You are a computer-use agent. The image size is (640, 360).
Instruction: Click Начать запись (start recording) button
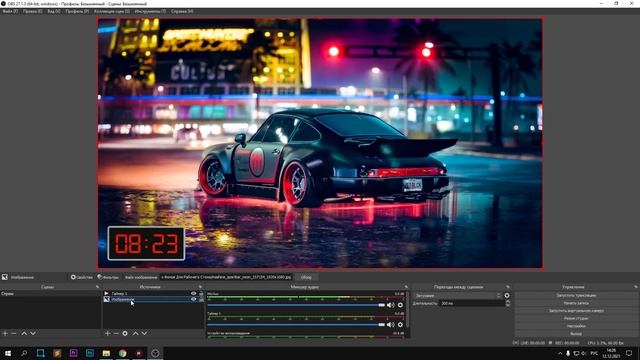576,303
